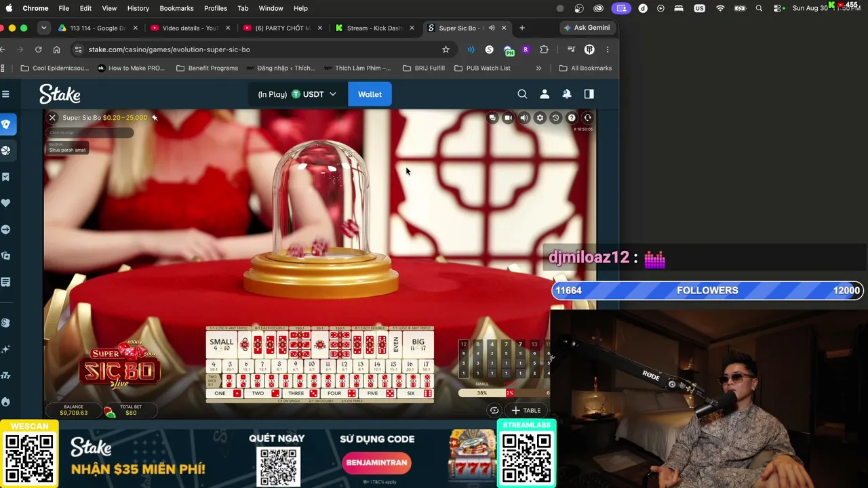Open the PUB Watch List bookmark folder
The width and height of the screenshot is (868, 488).
click(482, 68)
